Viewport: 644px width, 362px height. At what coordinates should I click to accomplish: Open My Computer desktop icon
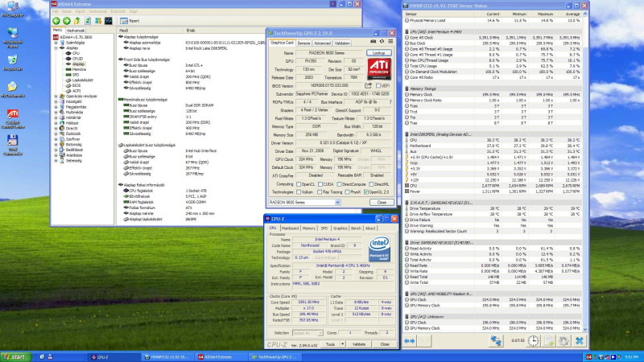coord(13,9)
